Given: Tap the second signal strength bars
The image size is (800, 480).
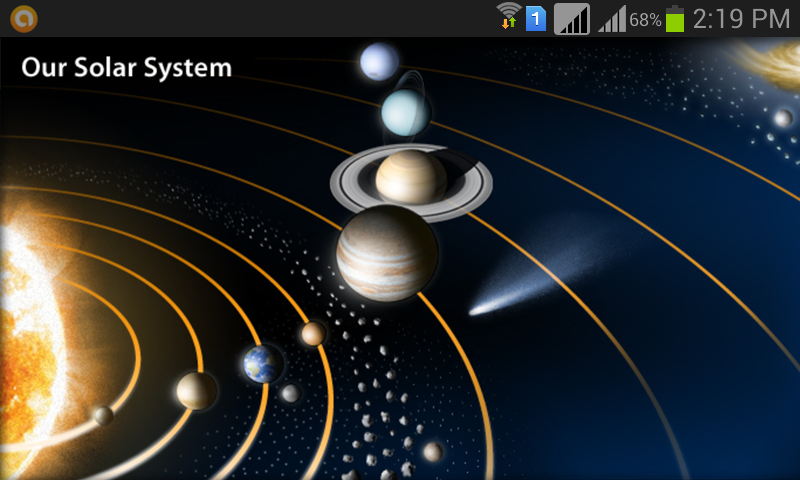Looking at the screenshot, I should (x=612, y=19).
